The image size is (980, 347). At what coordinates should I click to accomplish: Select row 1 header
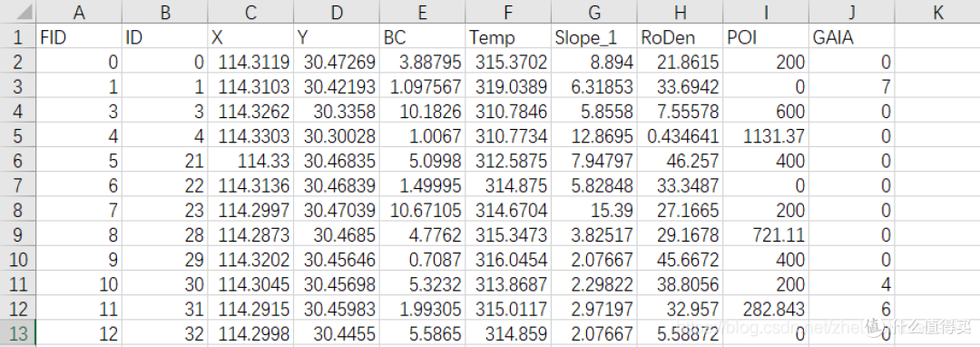click(x=17, y=37)
